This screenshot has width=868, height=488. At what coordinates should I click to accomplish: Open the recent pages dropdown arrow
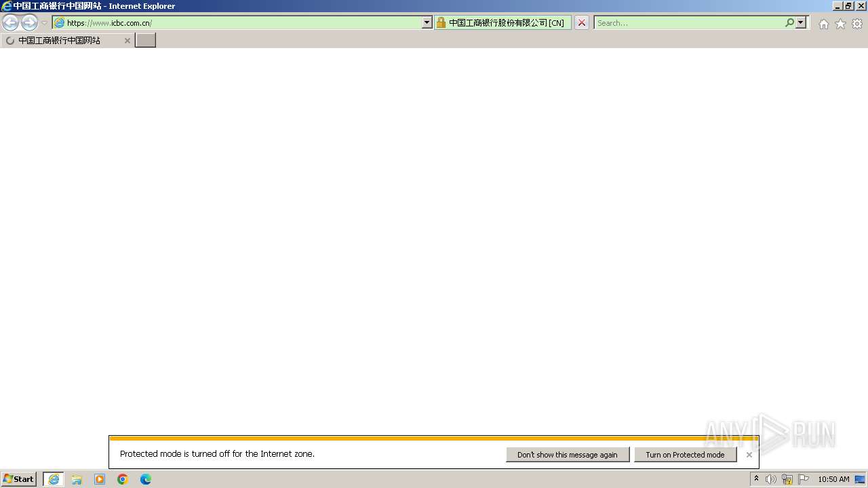44,23
